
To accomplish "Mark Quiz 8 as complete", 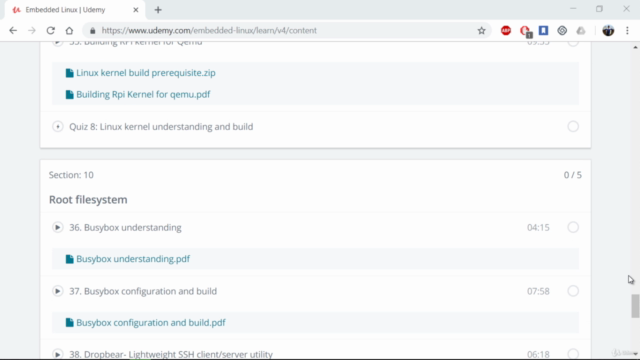I will (x=573, y=127).
